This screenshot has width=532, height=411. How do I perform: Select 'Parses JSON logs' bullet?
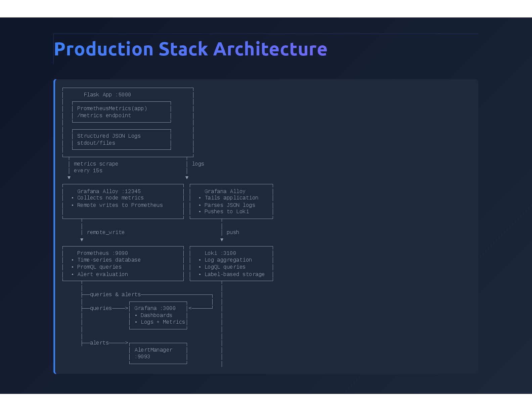[x=230, y=205]
